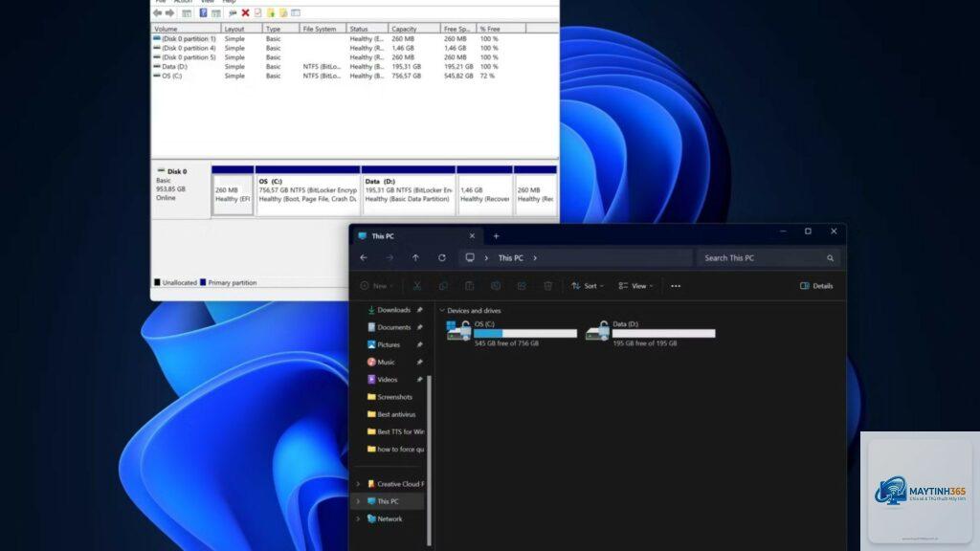This screenshot has height=551, width=980.
Task: Click the checkmark properties icon in Disk Management toolbar
Action: click(x=257, y=13)
